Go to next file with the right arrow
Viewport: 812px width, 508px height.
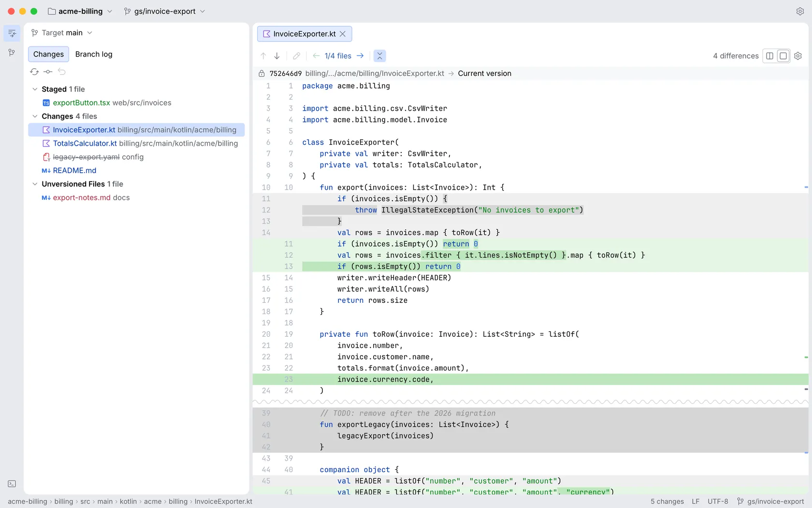pos(360,56)
